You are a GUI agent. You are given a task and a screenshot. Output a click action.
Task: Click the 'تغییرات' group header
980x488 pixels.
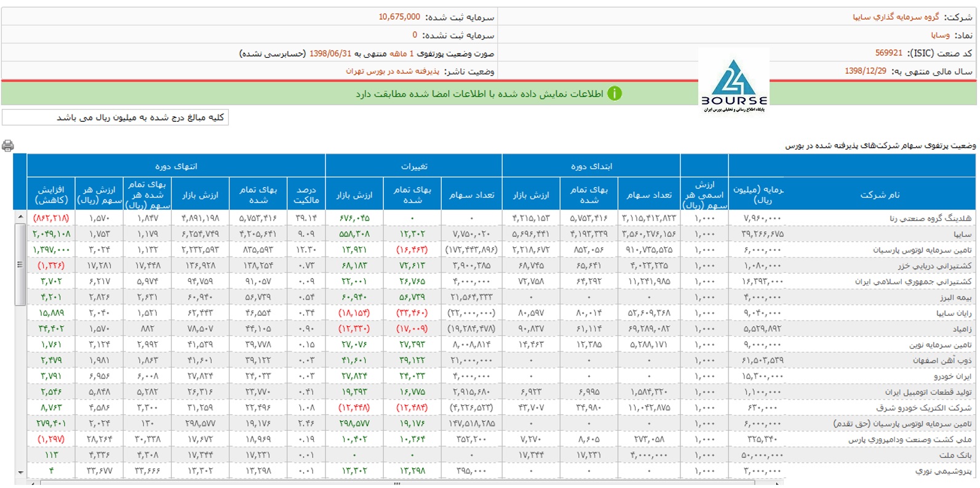pos(414,166)
